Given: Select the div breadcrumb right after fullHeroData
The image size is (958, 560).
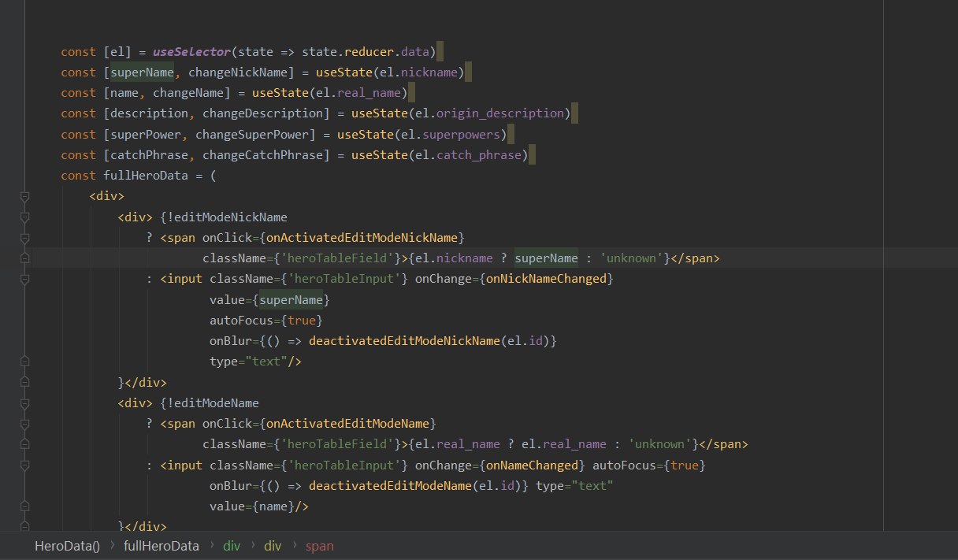Looking at the screenshot, I should (232, 546).
